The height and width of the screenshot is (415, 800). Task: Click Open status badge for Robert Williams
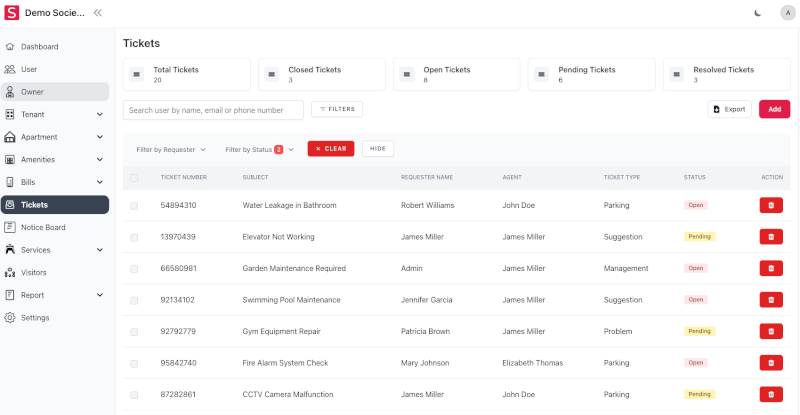click(696, 205)
